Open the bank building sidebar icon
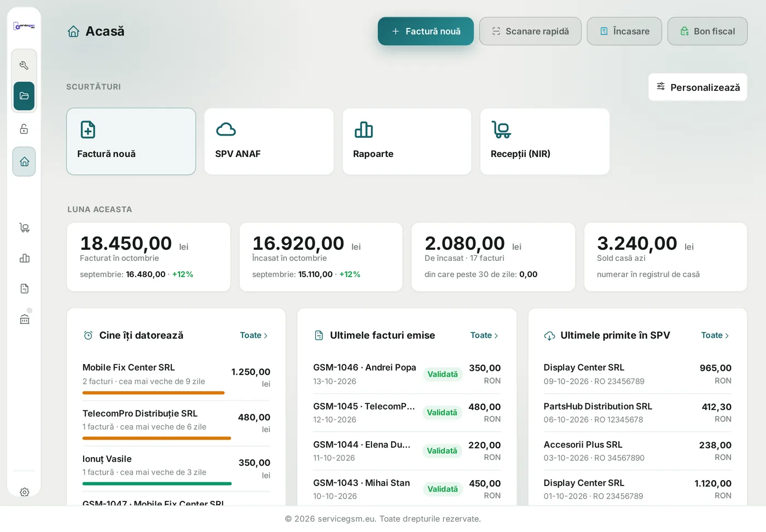 24,319
